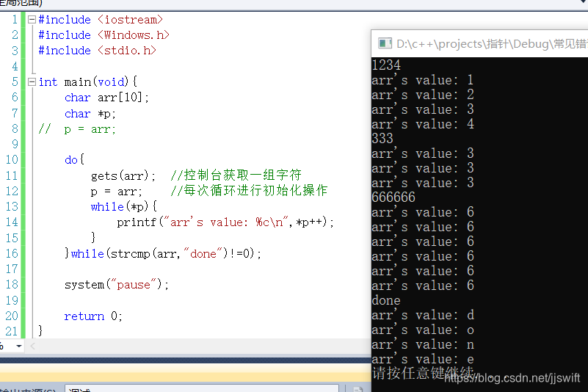588x392 pixels.
Task: Click the comment 控制台获取一组字符
Action: tap(236, 175)
